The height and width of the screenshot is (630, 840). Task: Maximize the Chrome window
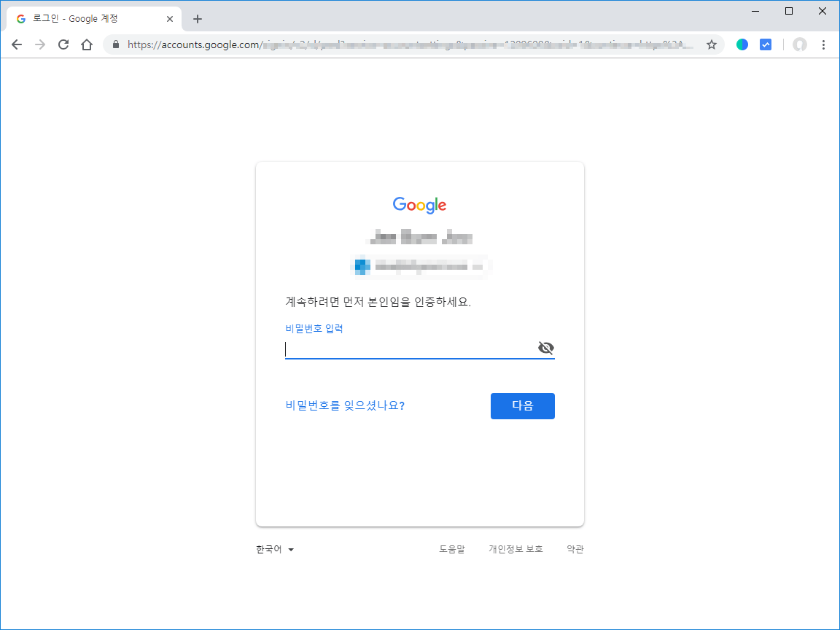[788, 11]
